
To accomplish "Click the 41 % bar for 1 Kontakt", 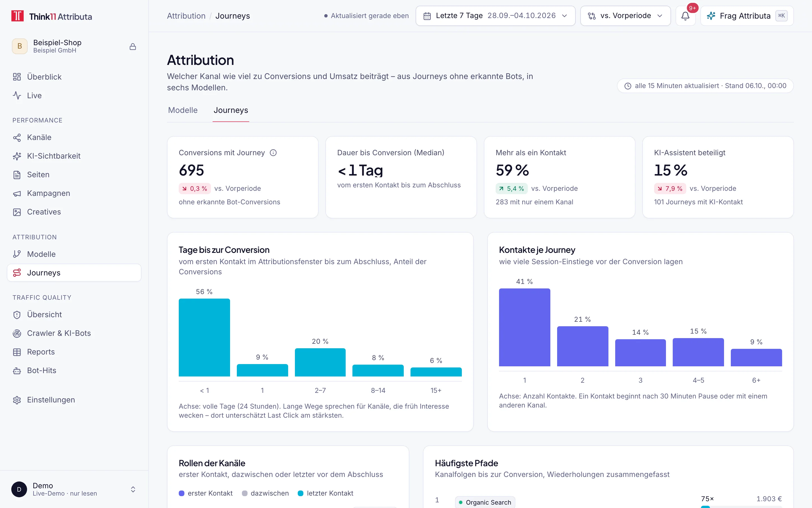I will [x=524, y=327].
